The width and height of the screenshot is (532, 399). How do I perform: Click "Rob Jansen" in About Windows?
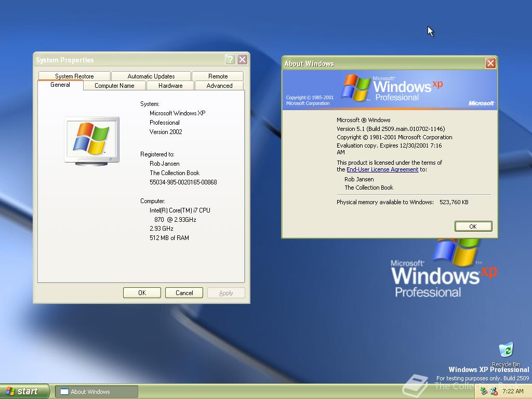(359, 179)
